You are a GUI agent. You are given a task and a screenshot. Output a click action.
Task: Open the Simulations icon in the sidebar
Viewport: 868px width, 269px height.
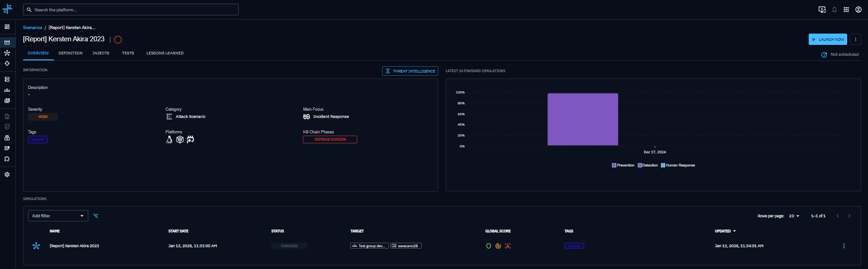pyautogui.click(x=7, y=53)
